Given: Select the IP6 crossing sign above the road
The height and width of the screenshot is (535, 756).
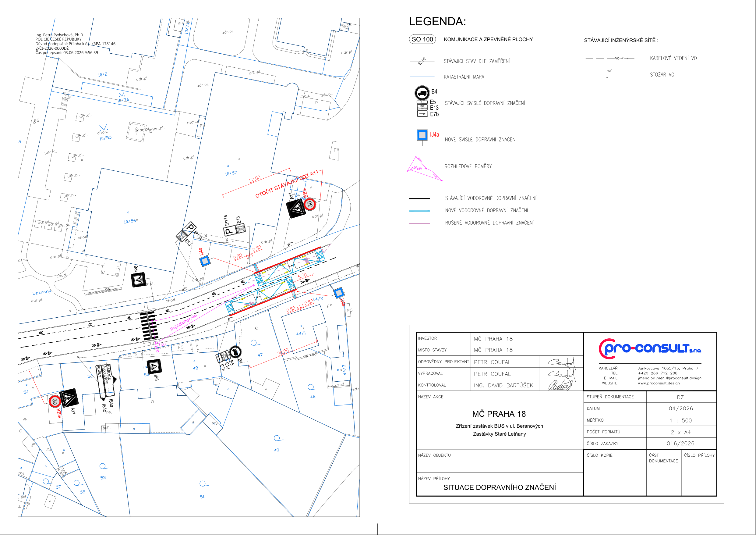Looking at the screenshot, I should (139, 280).
